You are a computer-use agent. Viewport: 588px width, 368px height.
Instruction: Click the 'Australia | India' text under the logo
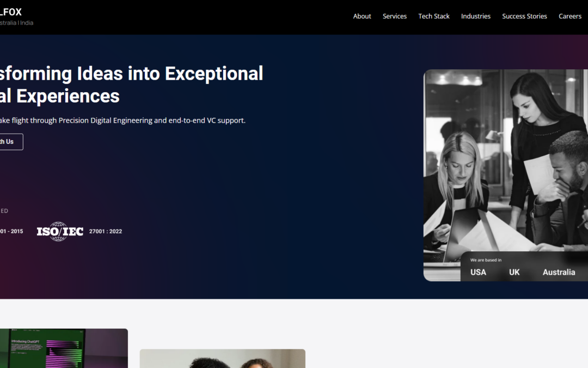pos(16,23)
